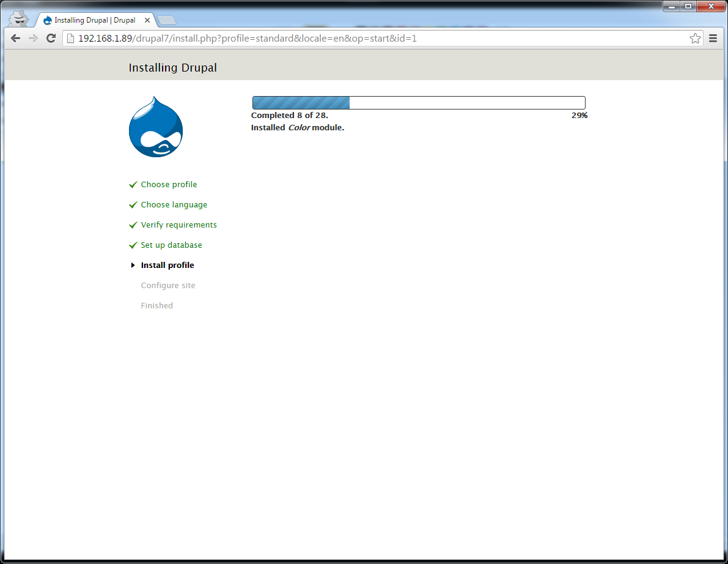Screen dimensions: 728x564
Task: Go back using the browser back arrow
Action: pyautogui.click(x=15, y=39)
